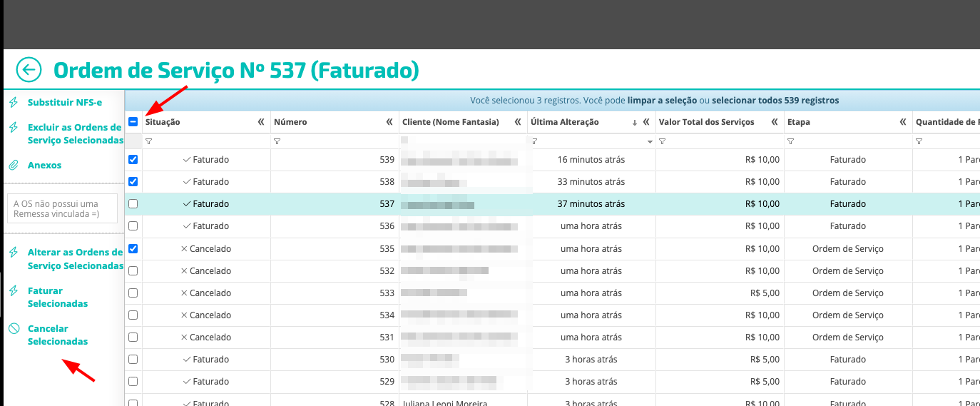This screenshot has height=406, width=980.
Task: Collapse the Cliente (Nome Fantasia) column
Action: pyautogui.click(x=518, y=122)
